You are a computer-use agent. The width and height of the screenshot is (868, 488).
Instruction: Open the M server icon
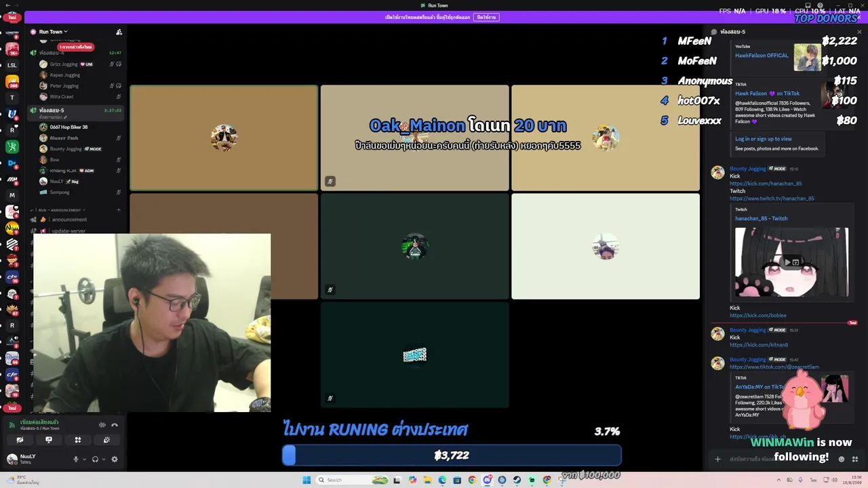coord(12,195)
